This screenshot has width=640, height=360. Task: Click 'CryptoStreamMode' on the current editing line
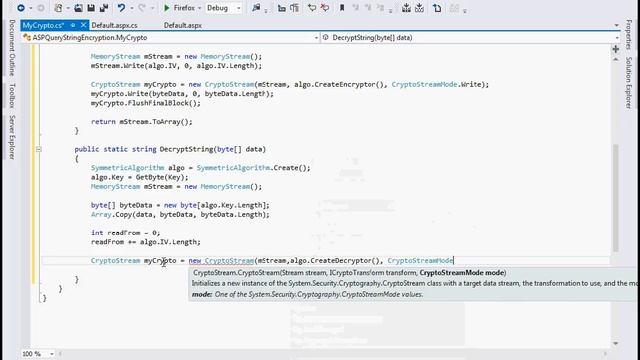click(420, 260)
